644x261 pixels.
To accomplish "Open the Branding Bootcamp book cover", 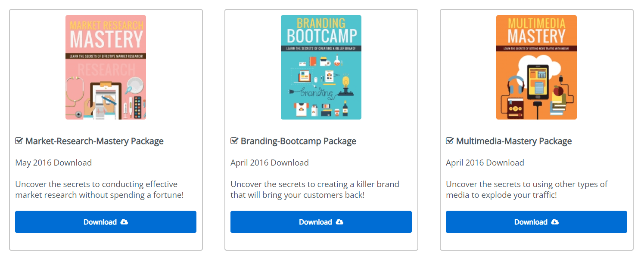I will coord(321,67).
